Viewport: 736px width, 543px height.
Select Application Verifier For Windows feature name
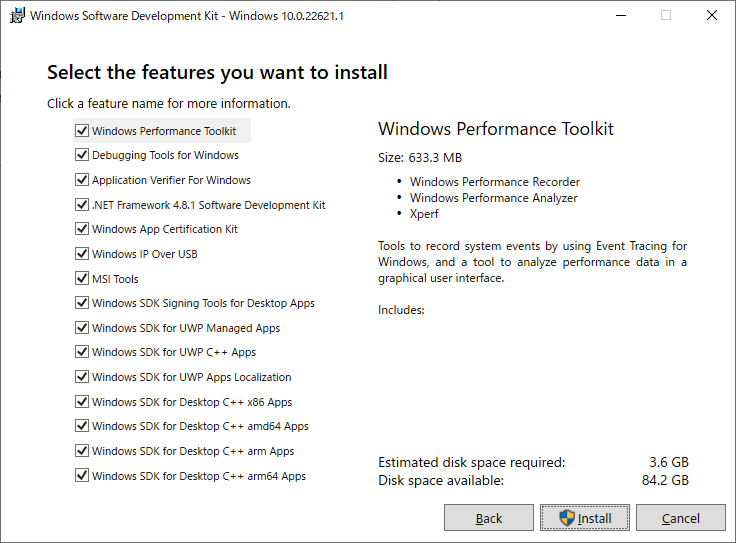[x=171, y=180]
